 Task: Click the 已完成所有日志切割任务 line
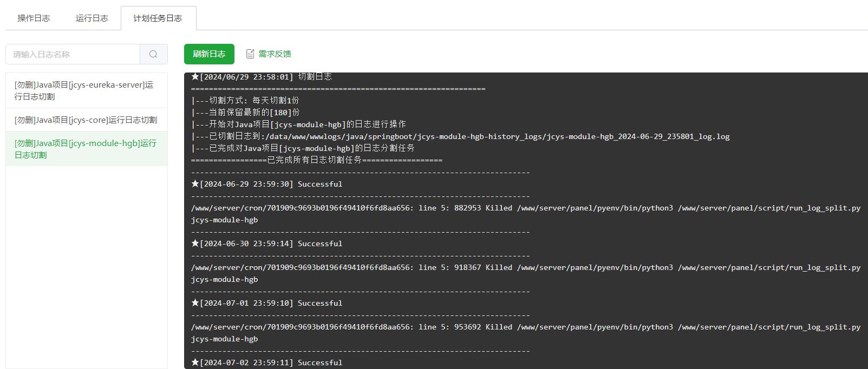click(317, 160)
